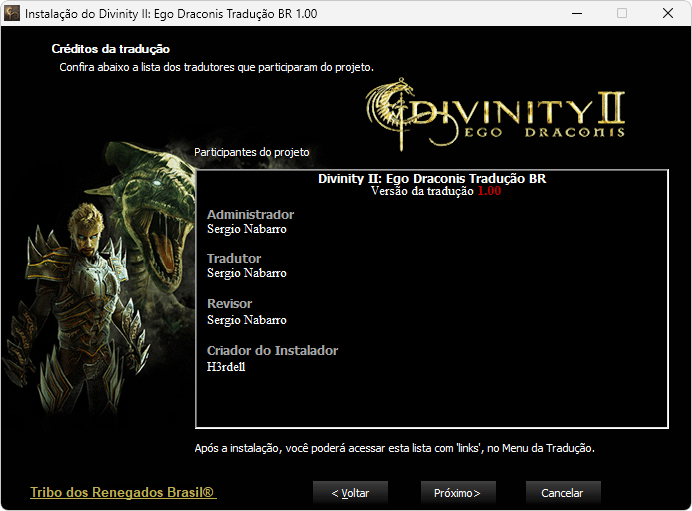The image size is (692, 511).
Task: Click the Créditos da tradução page heading
Action: click(110, 49)
